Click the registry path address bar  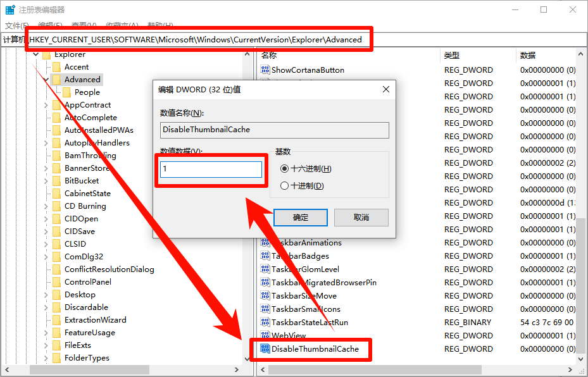point(196,40)
